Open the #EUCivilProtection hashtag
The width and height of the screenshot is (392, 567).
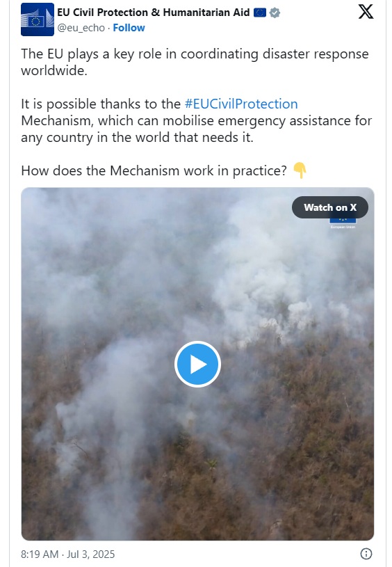[x=241, y=104]
